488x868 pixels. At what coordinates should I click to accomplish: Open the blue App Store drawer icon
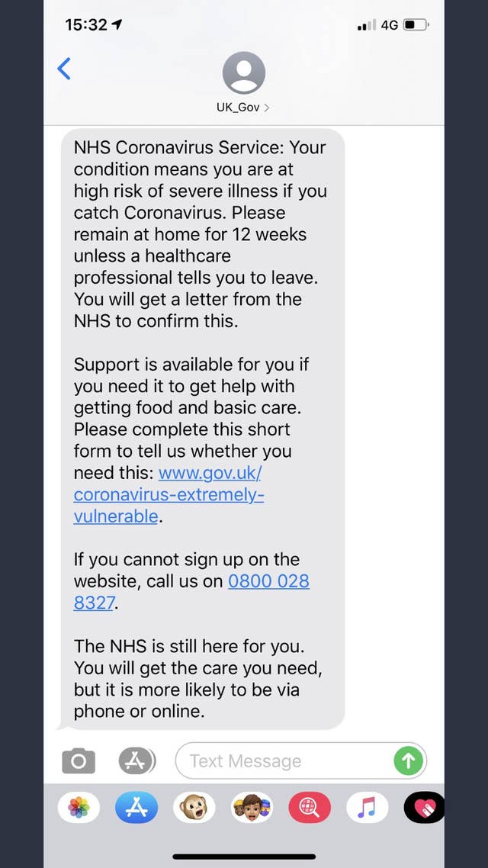point(136,808)
